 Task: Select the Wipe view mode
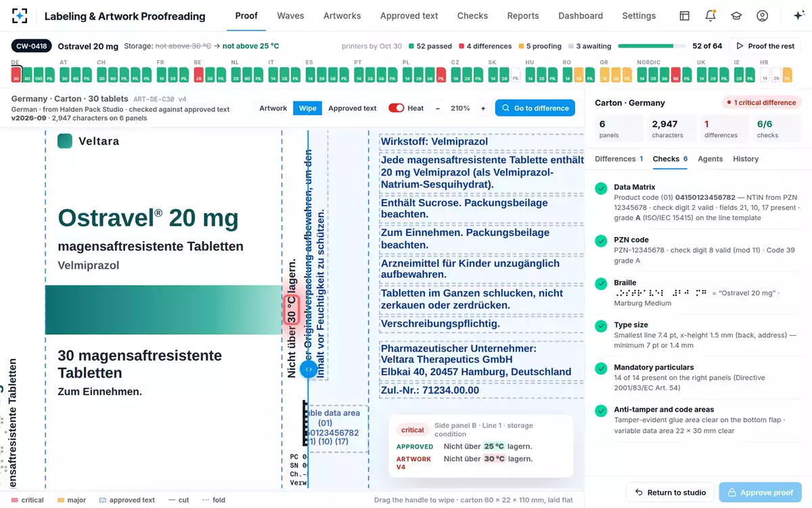308,108
